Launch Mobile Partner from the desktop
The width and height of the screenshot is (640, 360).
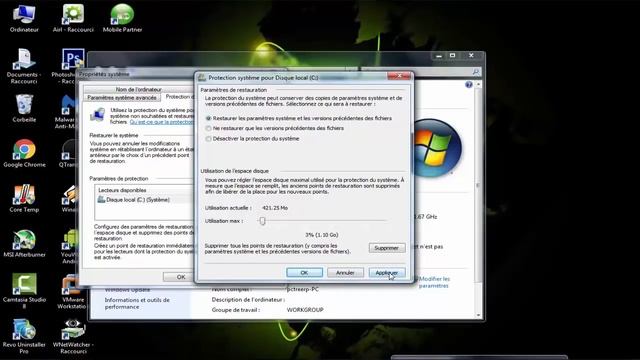pos(122,18)
